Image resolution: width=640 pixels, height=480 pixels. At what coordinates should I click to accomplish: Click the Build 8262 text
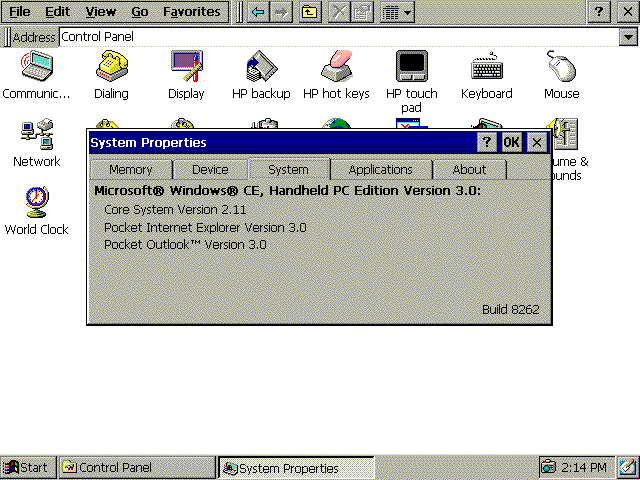click(x=511, y=309)
